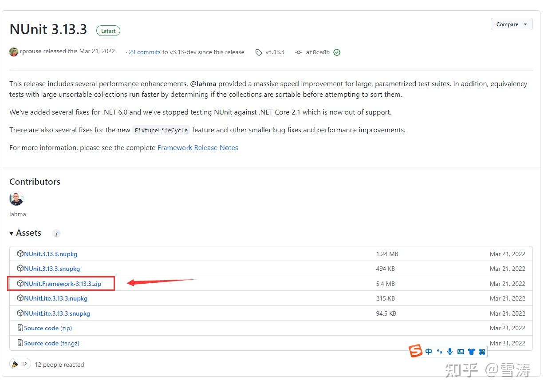Toggle Chinese punctuation mode in IME bar

tap(439, 352)
